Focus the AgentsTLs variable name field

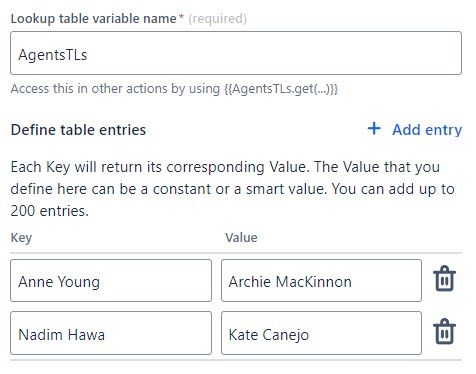point(236,53)
